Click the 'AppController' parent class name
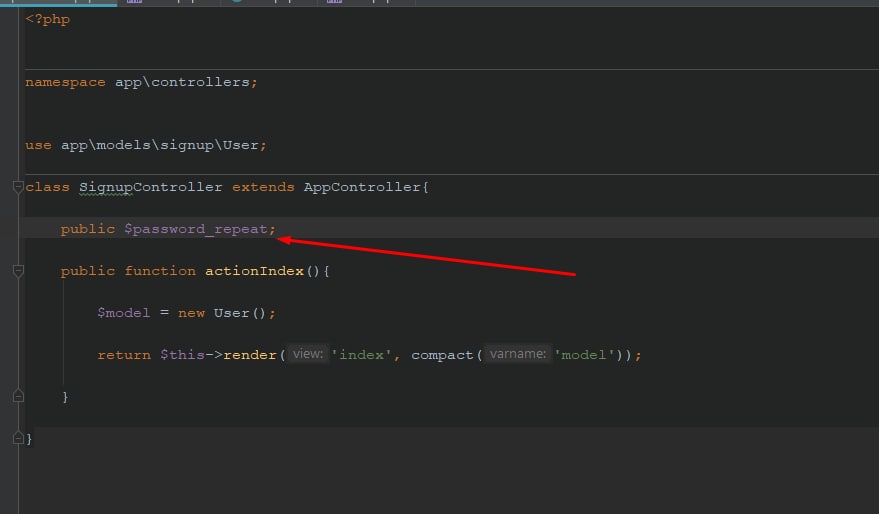This screenshot has width=879, height=514. pyautogui.click(x=362, y=187)
